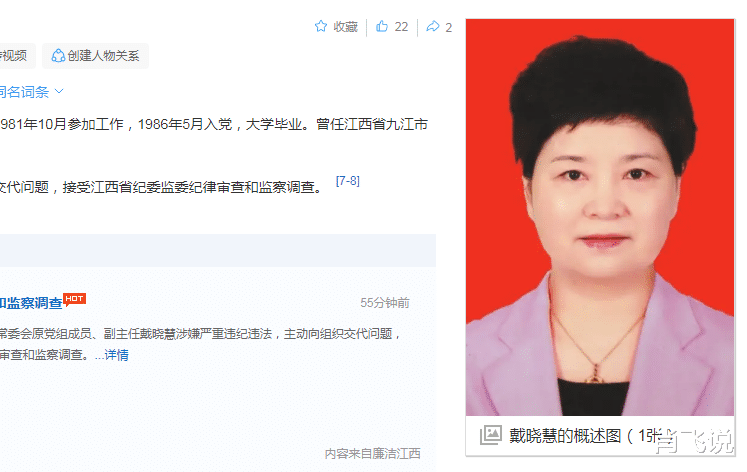Open the 视频 tab button
747x472 pixels.
(16, 56)
